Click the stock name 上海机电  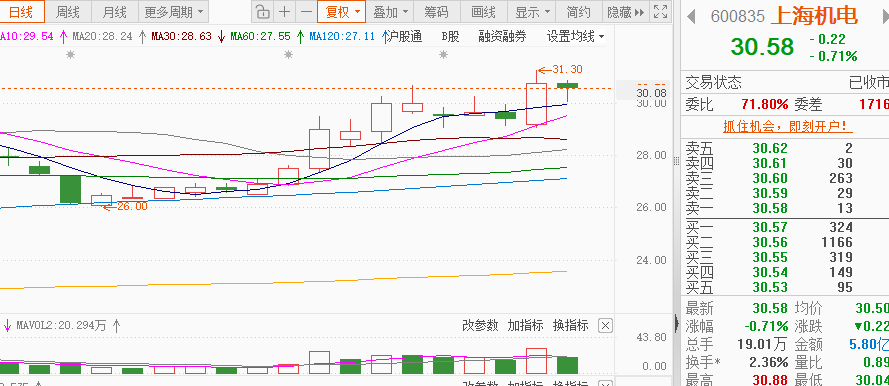(814, 16)
